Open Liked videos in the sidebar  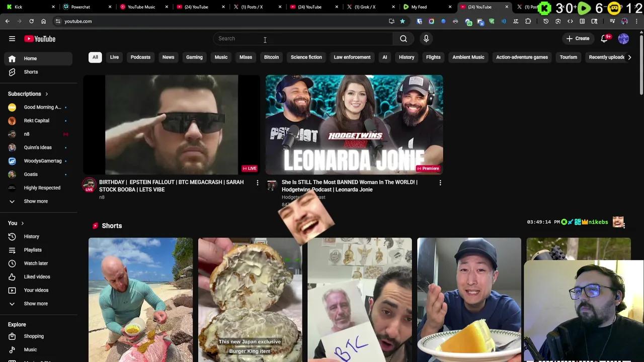coord(38,277)
